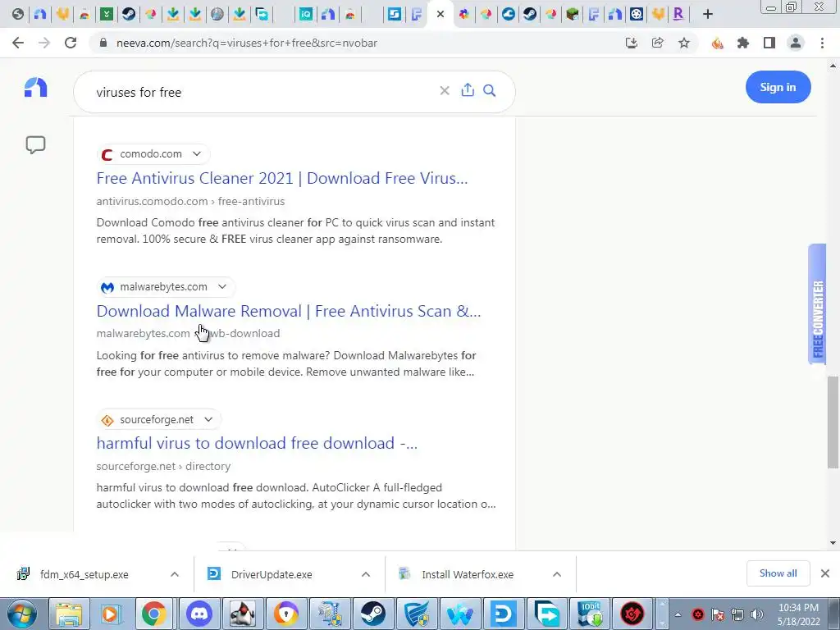Click antivirus.comodo.com › free-antivirus breadcrumb text

(x=190, y=202)
